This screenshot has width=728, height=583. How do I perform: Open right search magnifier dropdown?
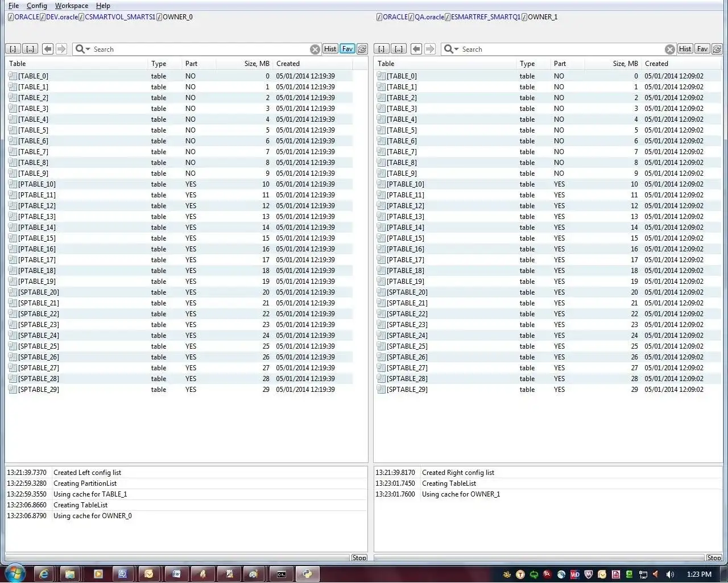[452, 49]
